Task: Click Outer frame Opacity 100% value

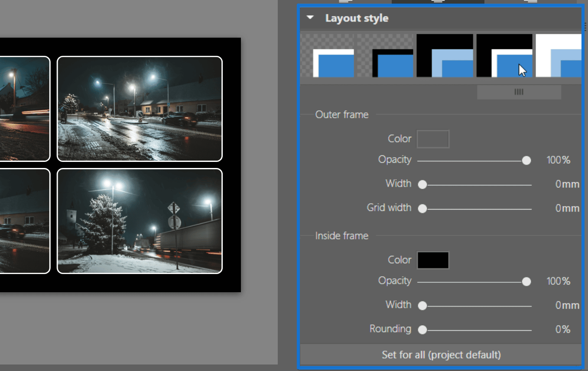Action: [x=559, y=160]
